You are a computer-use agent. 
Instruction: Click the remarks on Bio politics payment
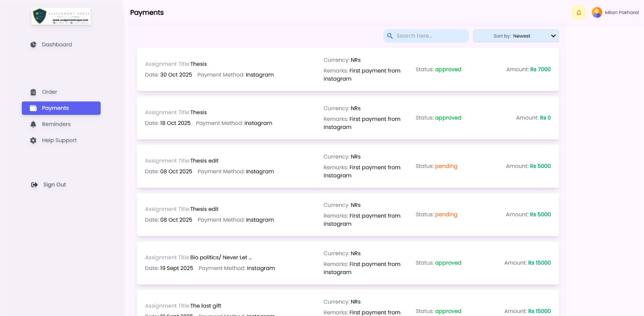362,268
